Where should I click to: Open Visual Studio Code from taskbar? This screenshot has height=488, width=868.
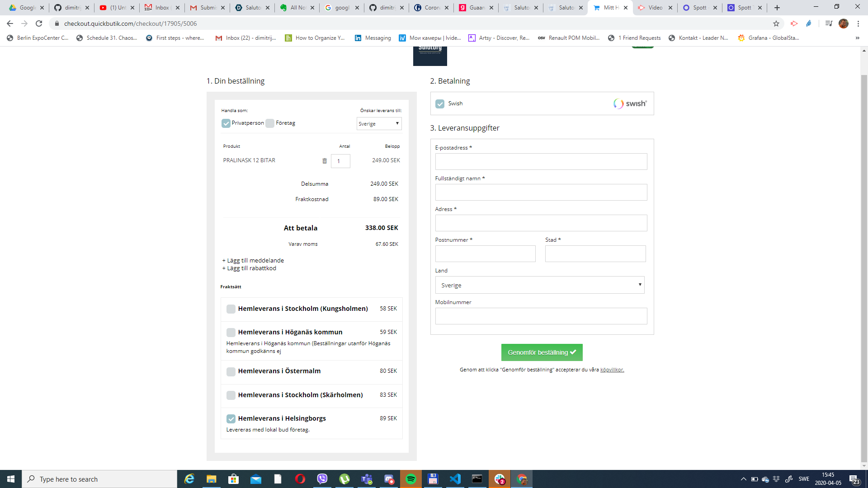pos(455,479)
